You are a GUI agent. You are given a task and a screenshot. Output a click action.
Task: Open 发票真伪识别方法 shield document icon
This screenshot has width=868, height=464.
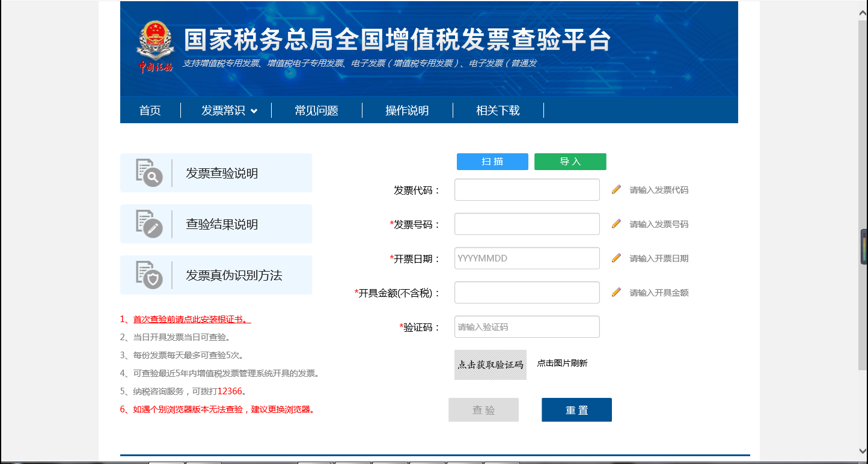point(149,275)
